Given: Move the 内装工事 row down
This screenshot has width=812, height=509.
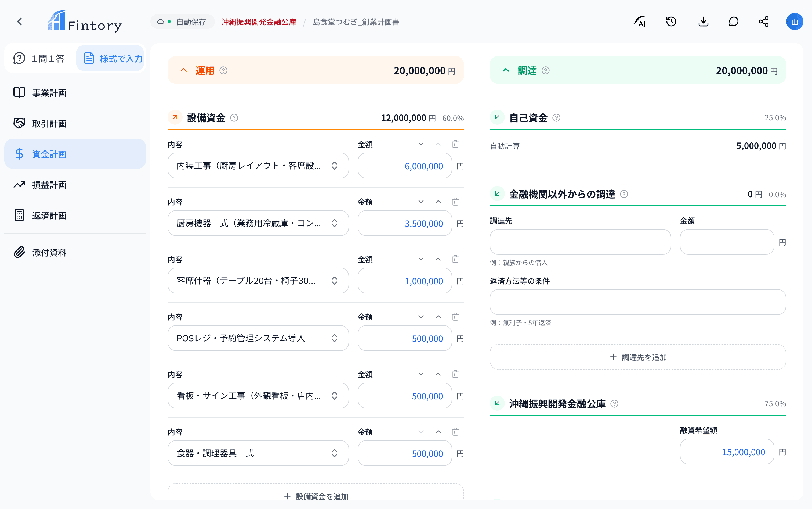Looking at the screenshot, I should [421, 144].
